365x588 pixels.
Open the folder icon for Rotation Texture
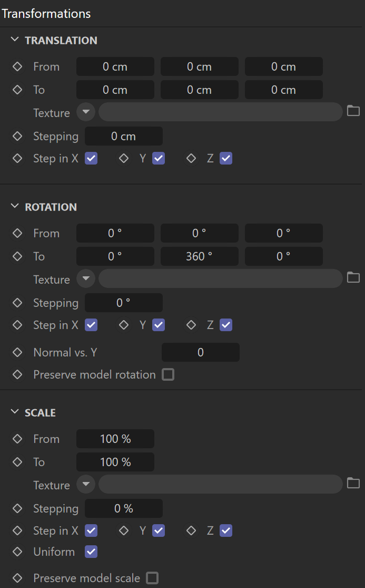click(x=353, y=277)
